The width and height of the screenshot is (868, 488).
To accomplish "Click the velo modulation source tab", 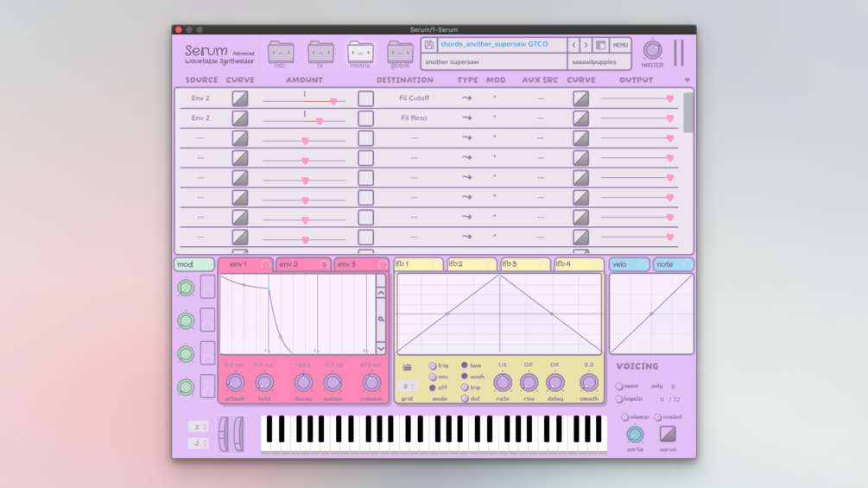I will click(x=630, y=264).
